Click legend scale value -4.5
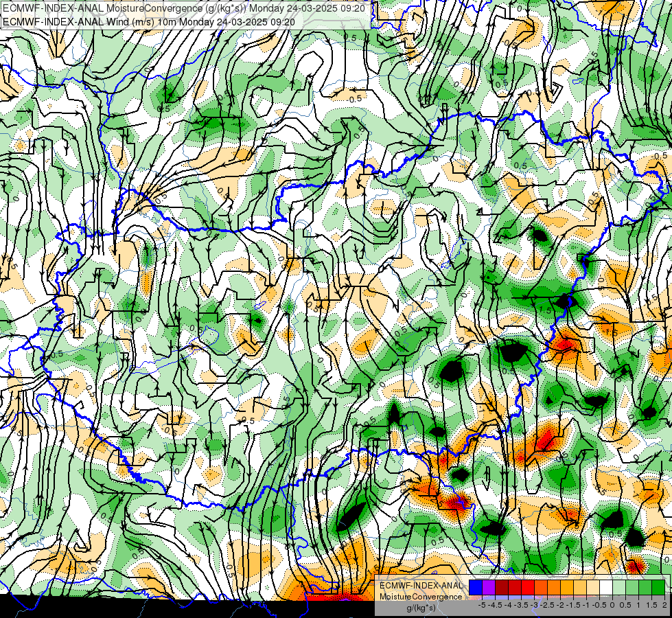The width and height of the screenshot is (672, 618). coord(495,605)
